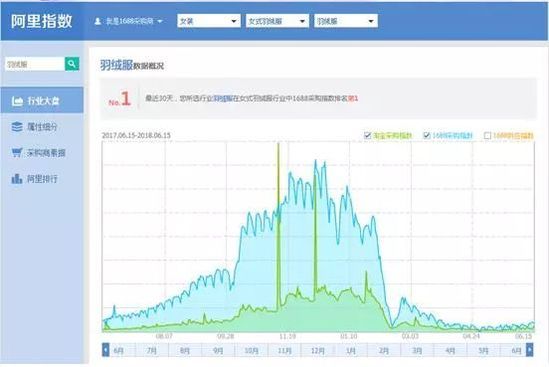The width and height of the screenshot is (549, 367).
Task: Select 12月 on the month timeline
Action: click(318, 350)
